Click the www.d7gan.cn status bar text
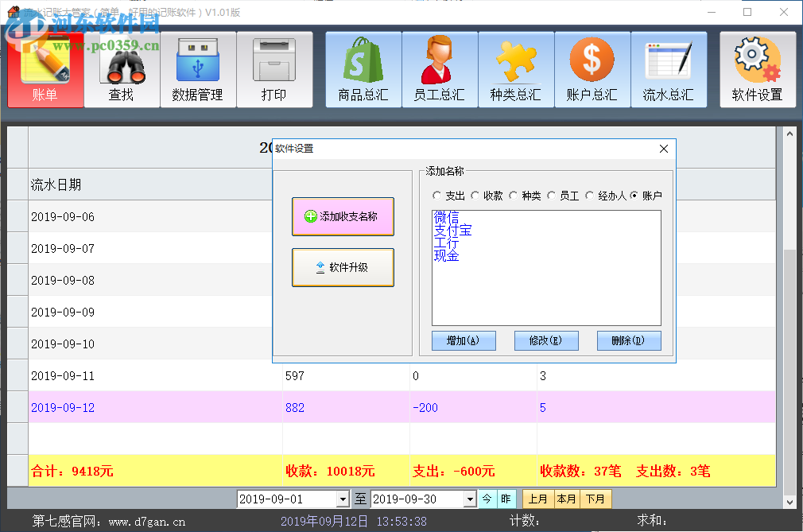The height and width of the screenshot is (532, 803). tap(147, 522)
